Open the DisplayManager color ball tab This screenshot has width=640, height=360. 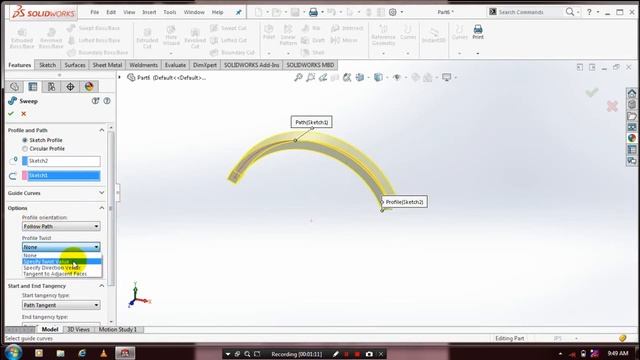click(x=89, y=87)
